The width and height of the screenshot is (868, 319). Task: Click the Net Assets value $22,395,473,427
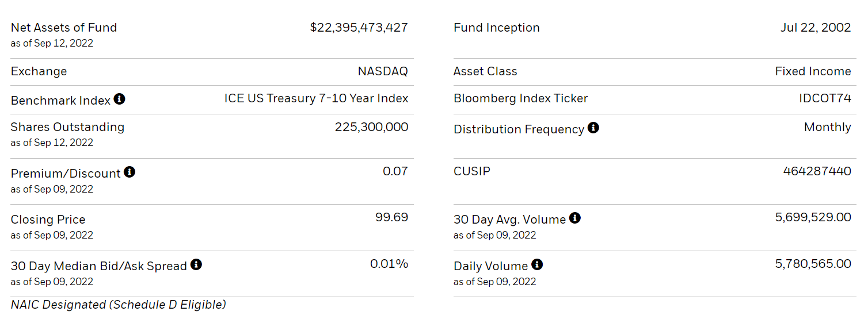[x=359, y=28]
